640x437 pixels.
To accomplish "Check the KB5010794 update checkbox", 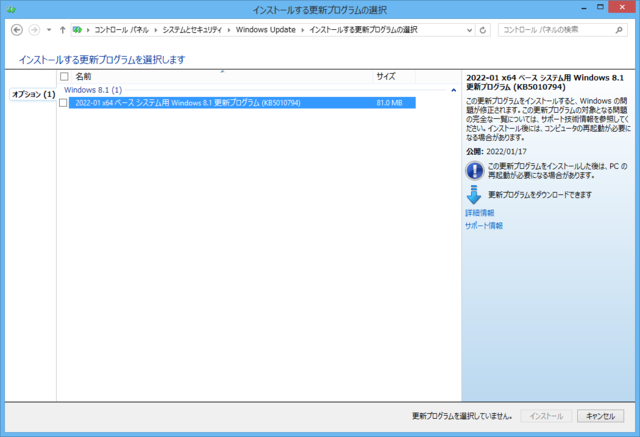I will [x=63, y=103].
